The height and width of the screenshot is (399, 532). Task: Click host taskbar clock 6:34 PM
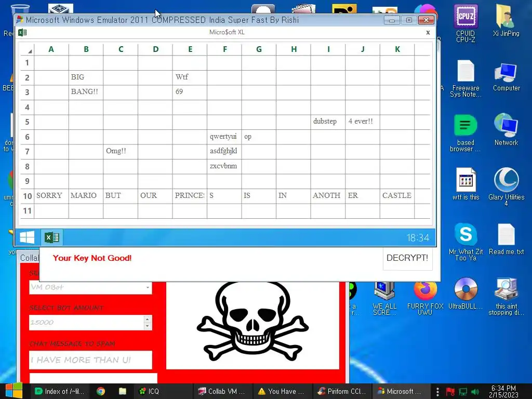pyautogui.click(x=503, y=392)
